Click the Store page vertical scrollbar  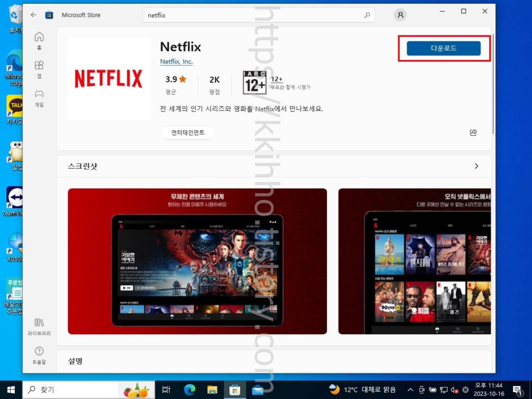point(493,84)
